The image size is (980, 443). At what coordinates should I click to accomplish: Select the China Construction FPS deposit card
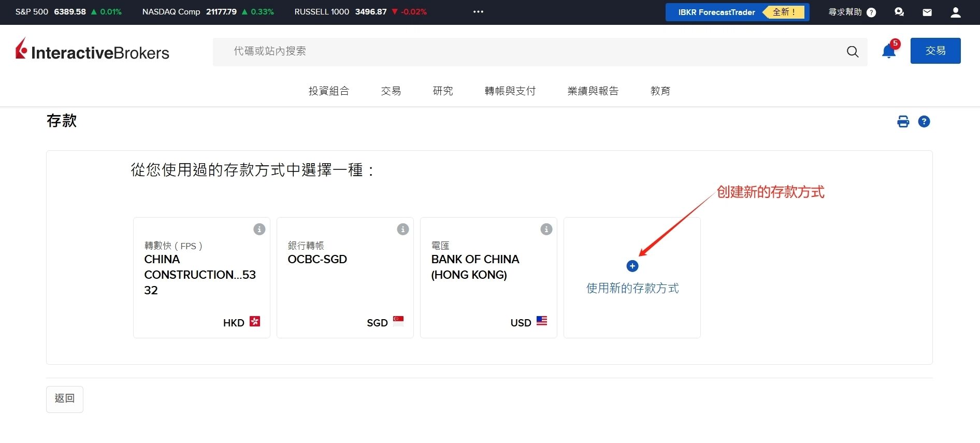(x=201, y=278)
